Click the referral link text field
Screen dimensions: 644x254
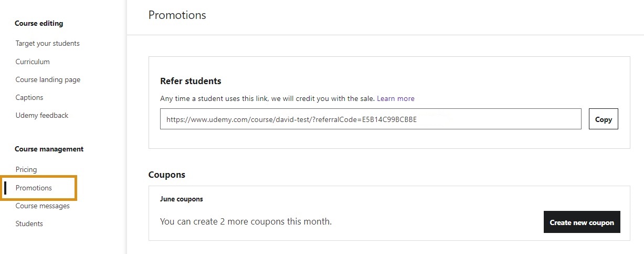(x=370, y=119)
